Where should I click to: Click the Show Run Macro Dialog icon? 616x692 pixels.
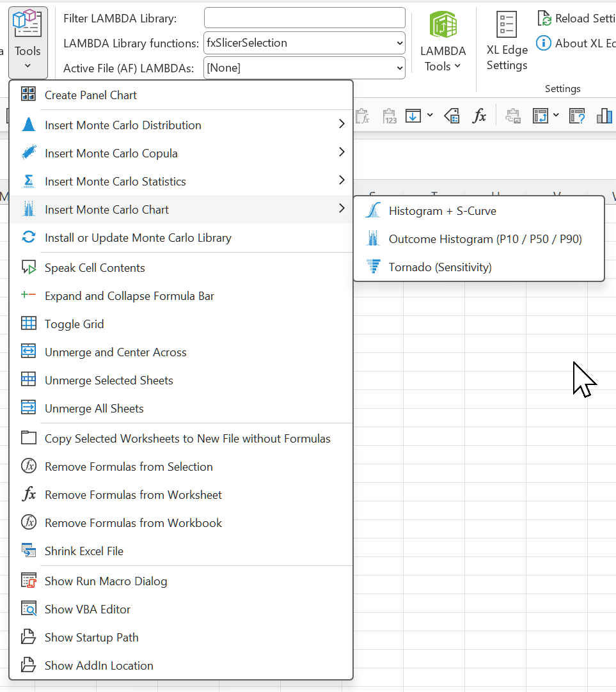pyautogui.click(x=29, y=580)
